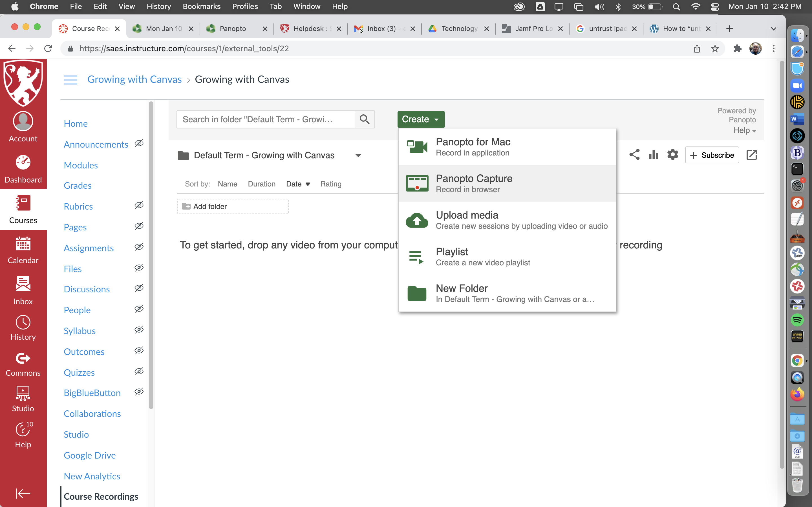Open Canvas Calendar in global navigation
Viewport: 812px width, 507px height.
23,250
